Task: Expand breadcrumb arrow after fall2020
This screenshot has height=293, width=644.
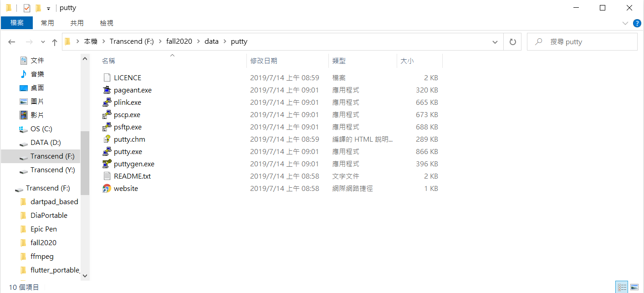Action: point(198,41)
